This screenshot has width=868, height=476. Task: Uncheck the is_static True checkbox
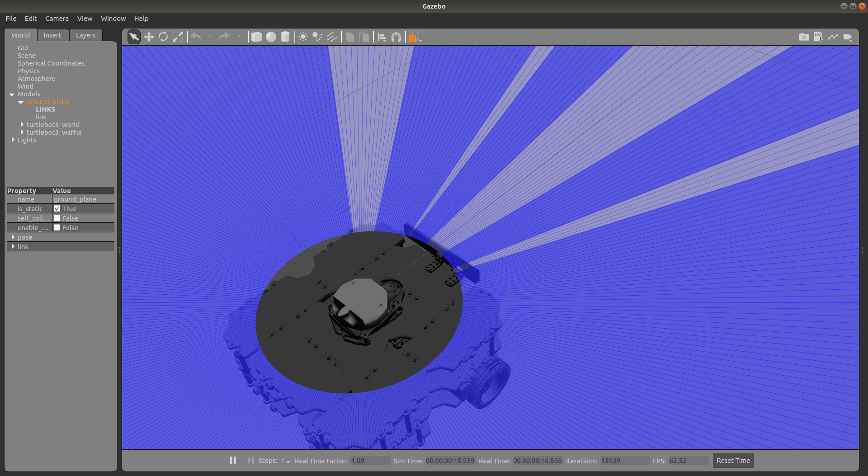(57, 208)
